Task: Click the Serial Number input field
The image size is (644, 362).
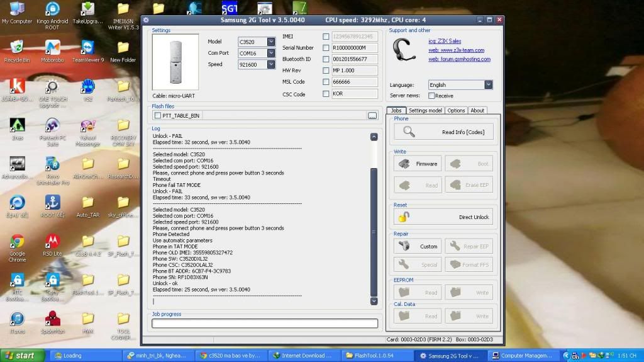Action: point(354,48)
